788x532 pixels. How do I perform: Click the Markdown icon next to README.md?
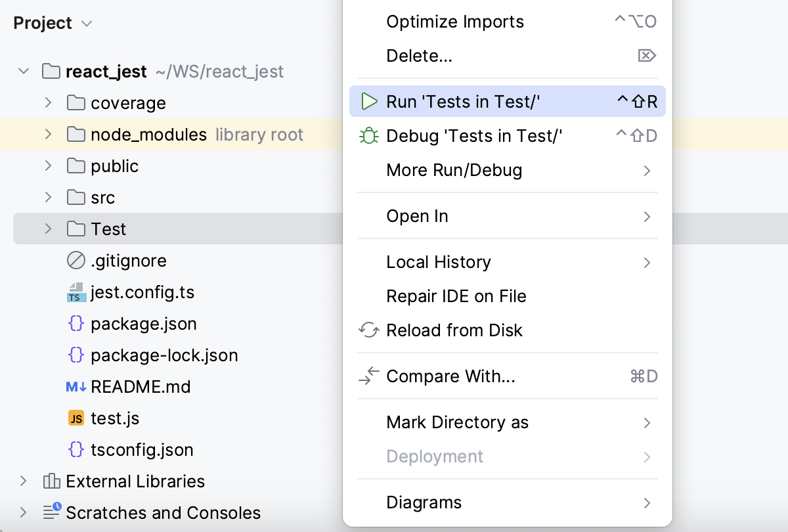point(75,387)
